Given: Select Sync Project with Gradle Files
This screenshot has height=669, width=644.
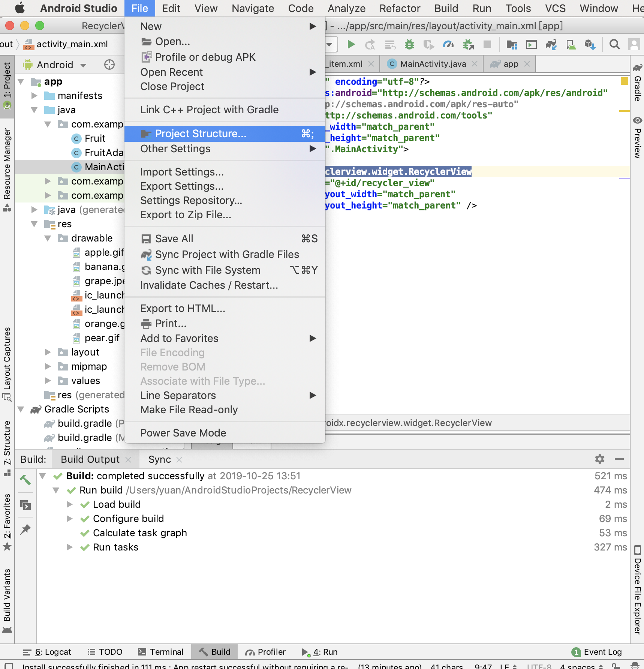Looking at the screenshot, I should click(x=225, y=255).
